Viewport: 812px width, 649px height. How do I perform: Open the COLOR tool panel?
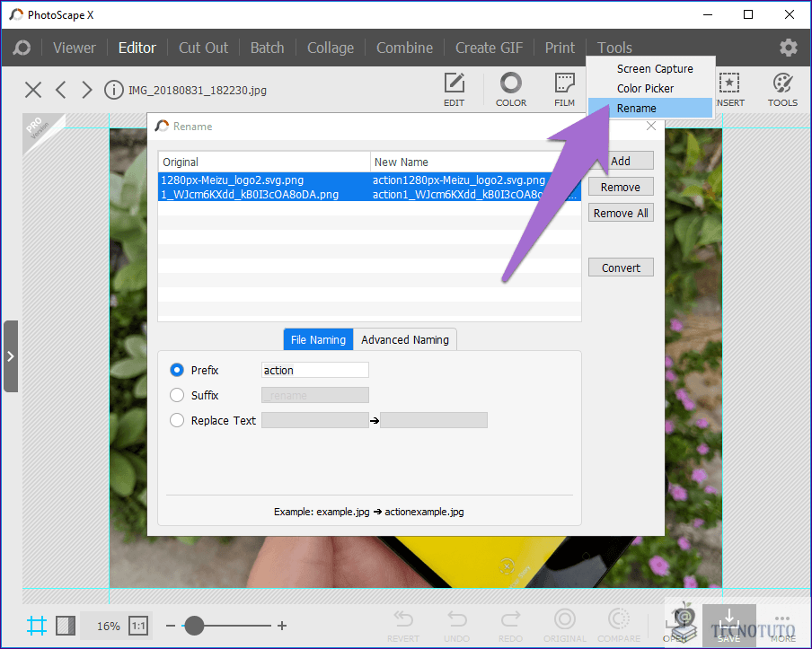pos(510,90)
